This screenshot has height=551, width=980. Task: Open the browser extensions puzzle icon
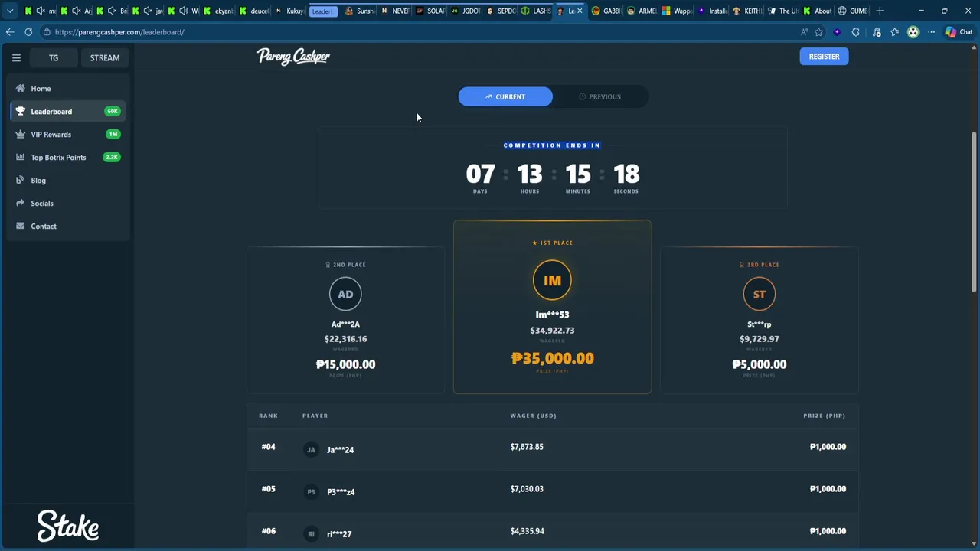pos(855,32)
